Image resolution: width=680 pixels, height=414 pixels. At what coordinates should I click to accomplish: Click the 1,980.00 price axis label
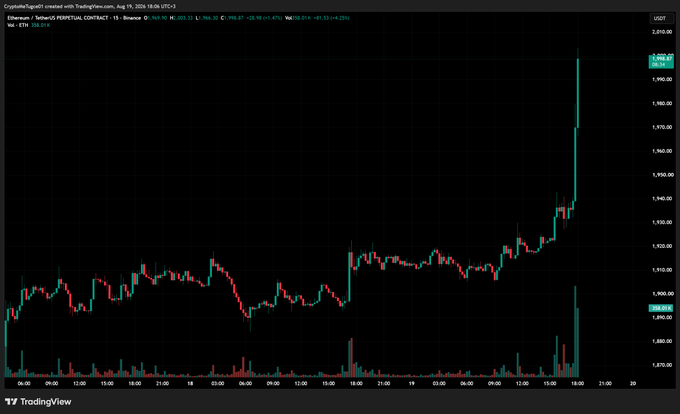tap(662, 103)
